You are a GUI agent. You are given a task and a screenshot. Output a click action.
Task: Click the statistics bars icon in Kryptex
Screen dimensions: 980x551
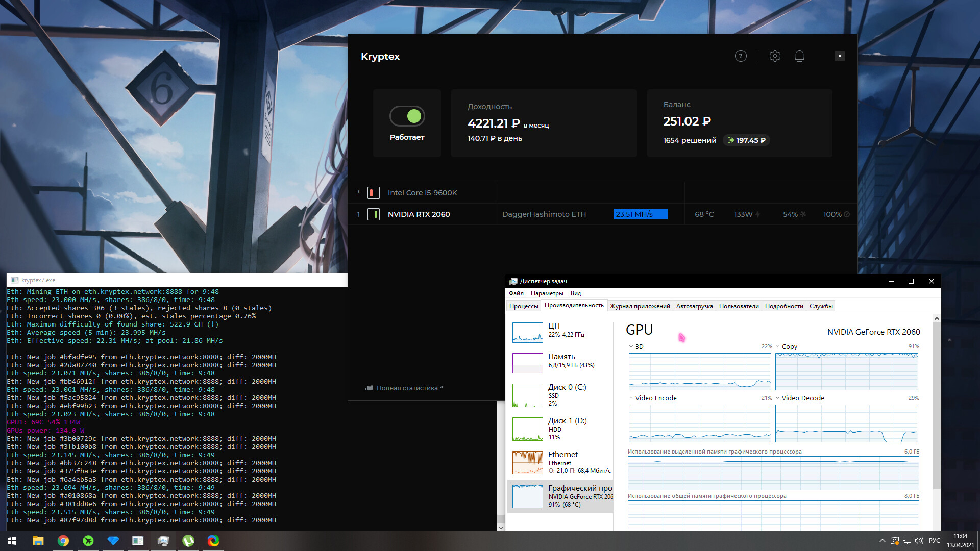click(x=369, y=388)
